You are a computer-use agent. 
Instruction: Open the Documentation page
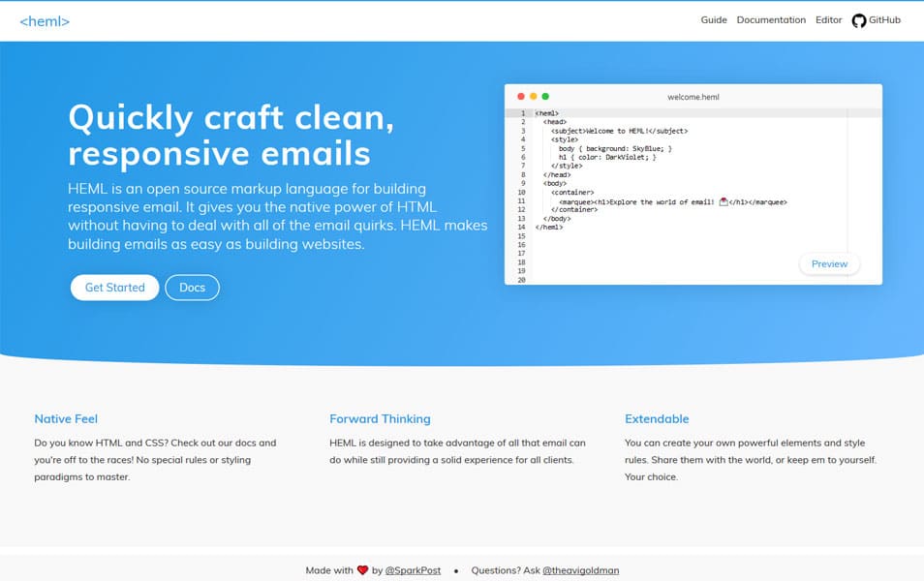pos(771,20)
